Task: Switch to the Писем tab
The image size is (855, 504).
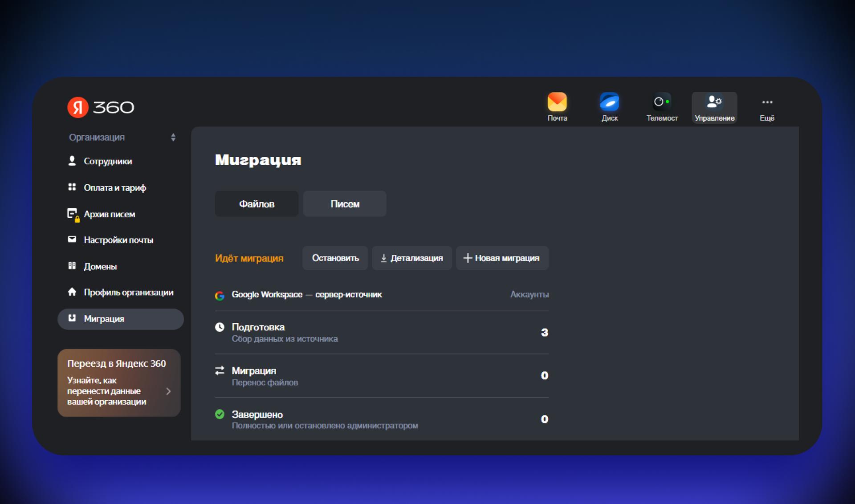Action: click(x=345, y=204)
